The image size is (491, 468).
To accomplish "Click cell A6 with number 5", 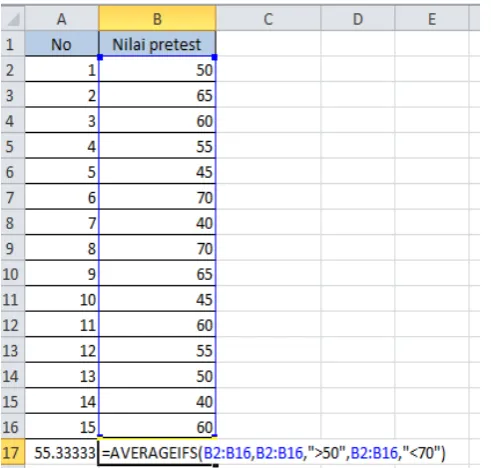I will pyautogui.click(x=62, y=171).
